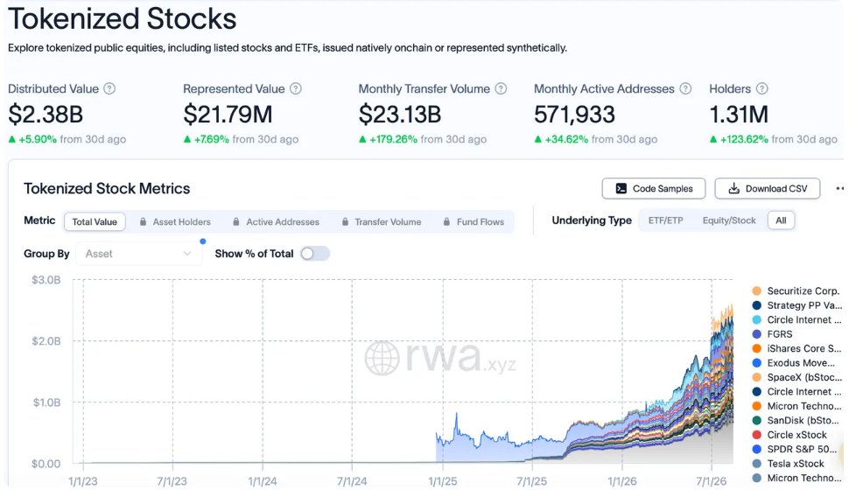Click the SpaceX (bStoc... legend label

tap(804, 377)
